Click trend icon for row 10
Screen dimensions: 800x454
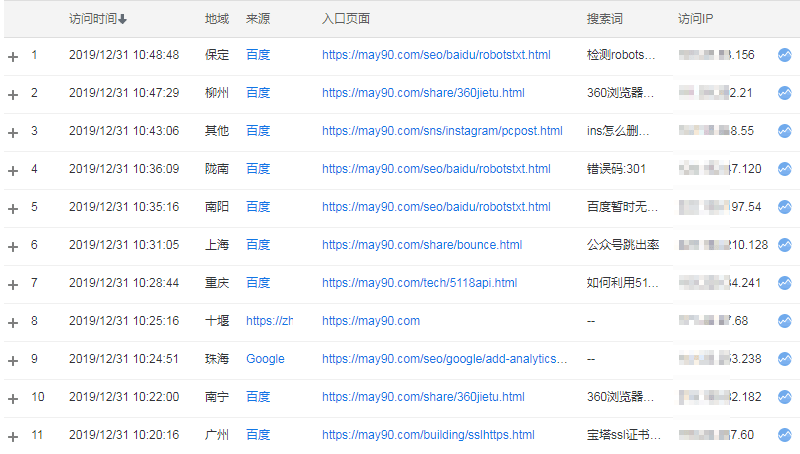pos(785,397)
